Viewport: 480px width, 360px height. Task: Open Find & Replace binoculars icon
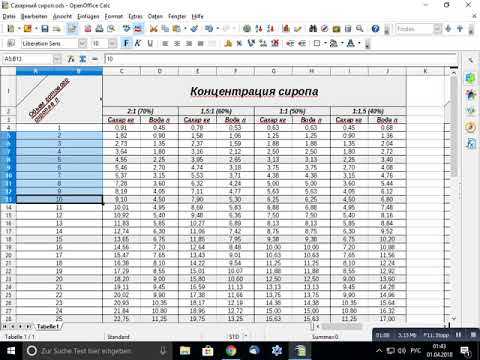313,29
